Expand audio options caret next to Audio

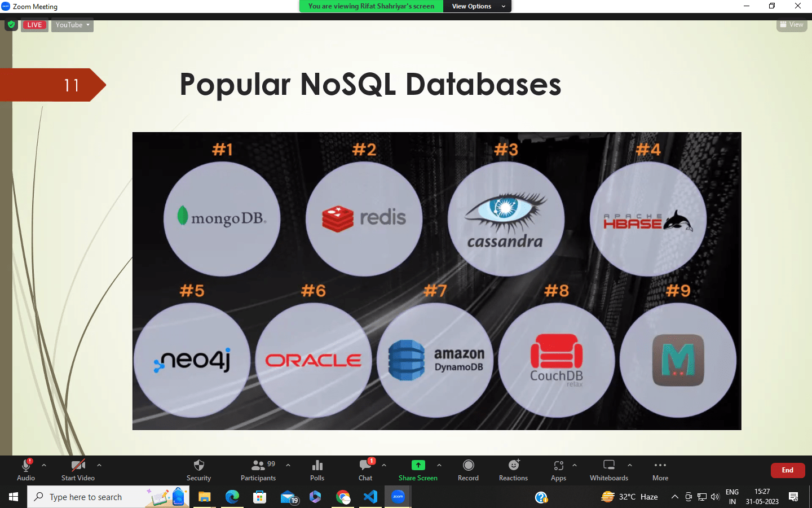point(44,466)
